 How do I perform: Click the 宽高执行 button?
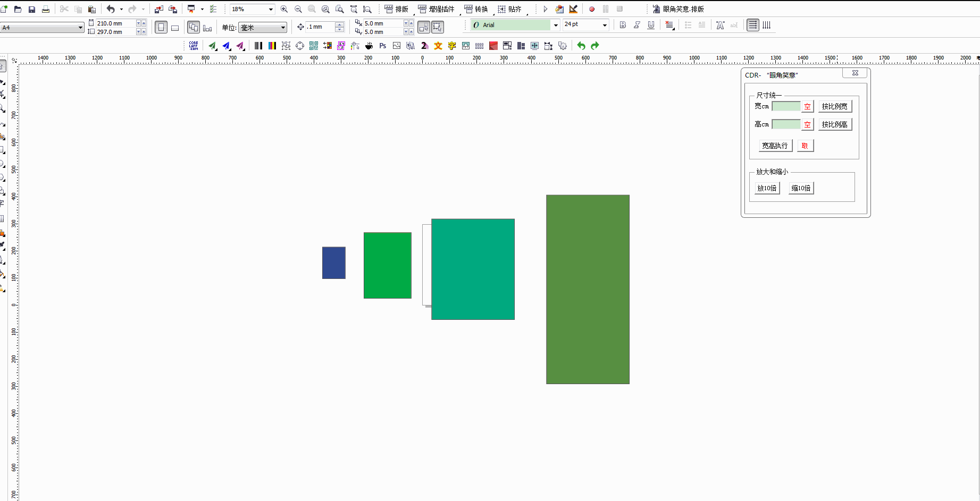[775, 146]
